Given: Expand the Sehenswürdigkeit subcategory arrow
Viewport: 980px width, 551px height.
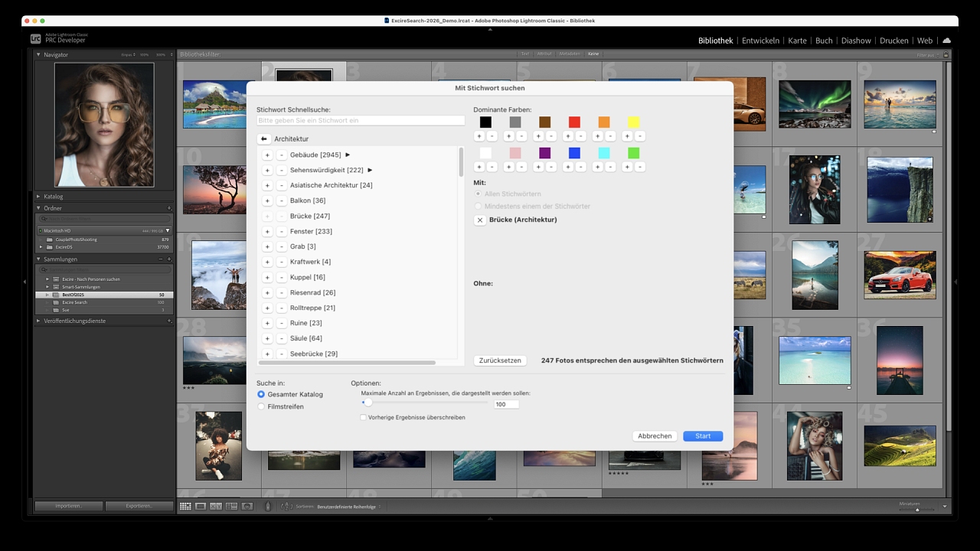Looking at the screenshot, I should point(370,170).
